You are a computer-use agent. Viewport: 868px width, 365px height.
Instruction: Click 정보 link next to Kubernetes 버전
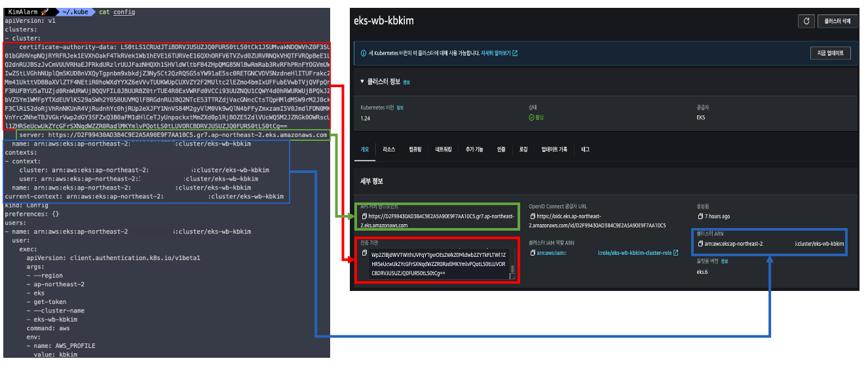click(400, 106)
